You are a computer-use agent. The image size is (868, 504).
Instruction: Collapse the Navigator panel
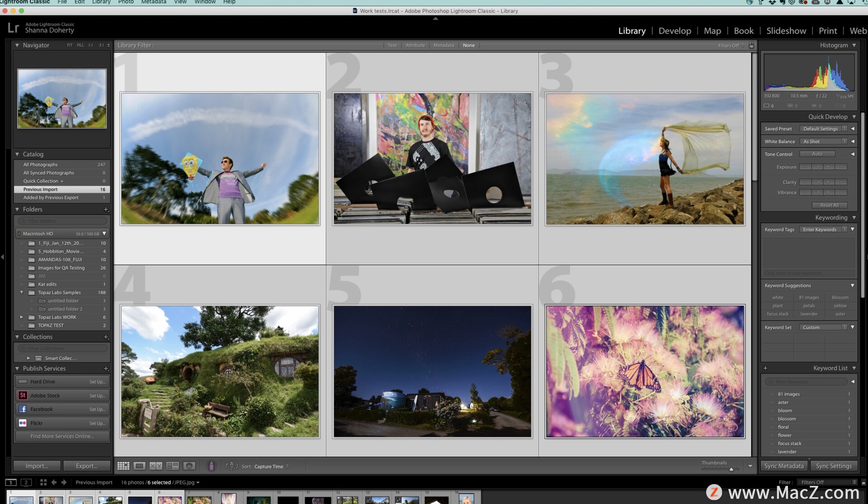17,45
